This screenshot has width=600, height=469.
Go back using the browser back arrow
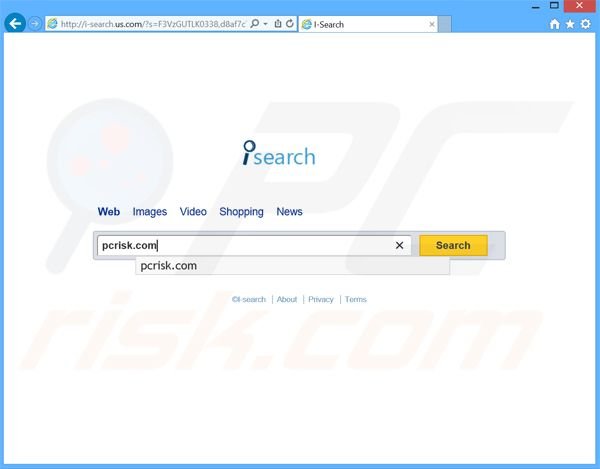click(x=15, y=24)
